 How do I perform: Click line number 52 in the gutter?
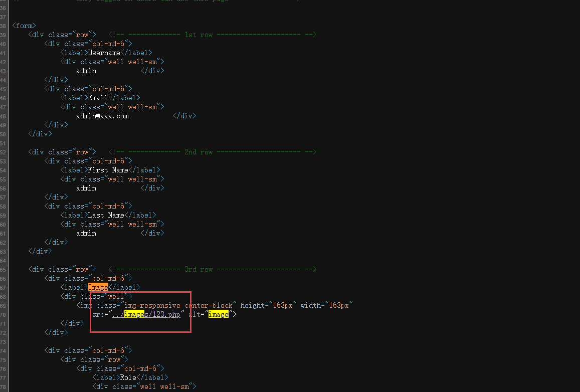pos(4,152)
